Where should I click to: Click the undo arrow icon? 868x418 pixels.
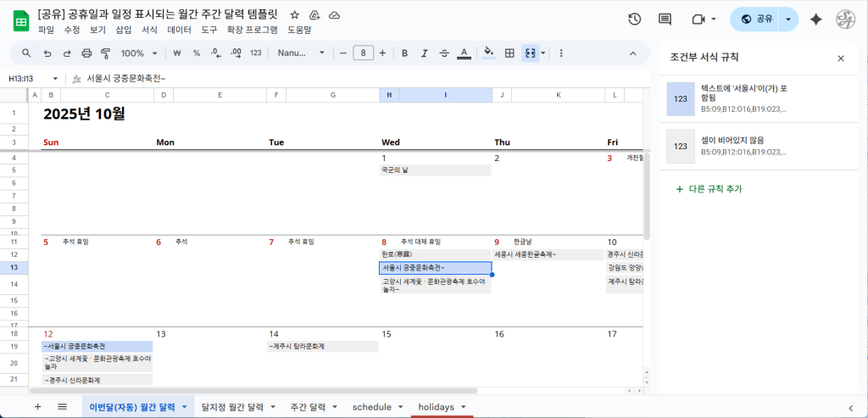[x=46, y=53]
